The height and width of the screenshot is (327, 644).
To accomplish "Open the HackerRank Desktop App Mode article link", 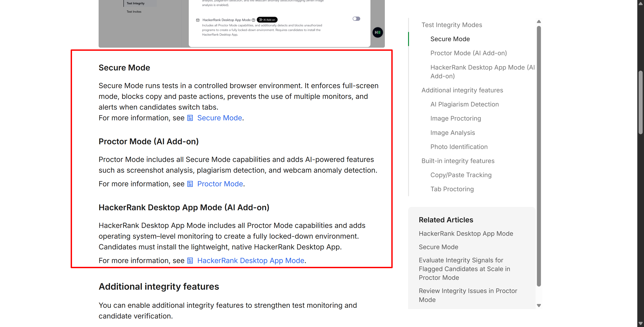I will (x=251, y=261).
